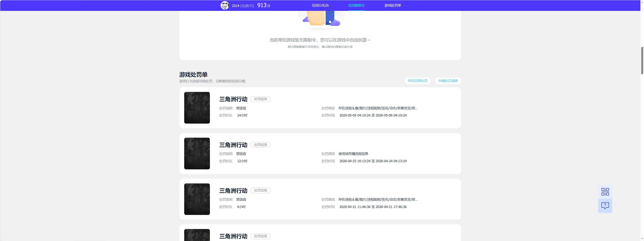Click the time range 2026-05-05 04:10:24 至 2026-05-06
Viewport: 644px width, 241px height.
click(373, 115)
